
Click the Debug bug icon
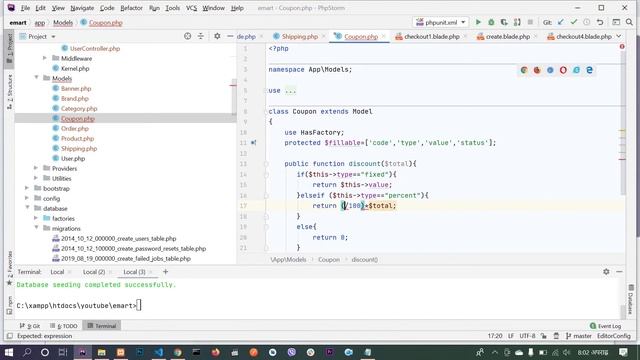pos(491,22)
